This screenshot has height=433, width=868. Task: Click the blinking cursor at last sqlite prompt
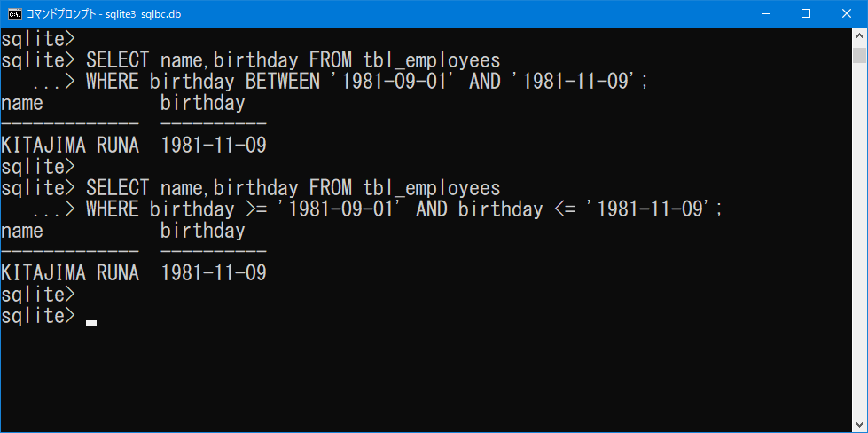(x=91, y=323)
